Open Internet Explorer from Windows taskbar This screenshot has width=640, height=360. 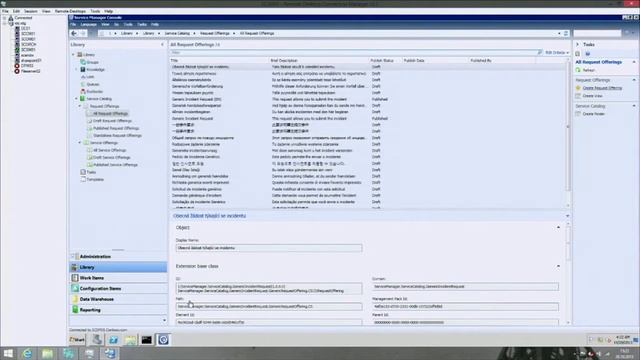click(x=27, y=353)
